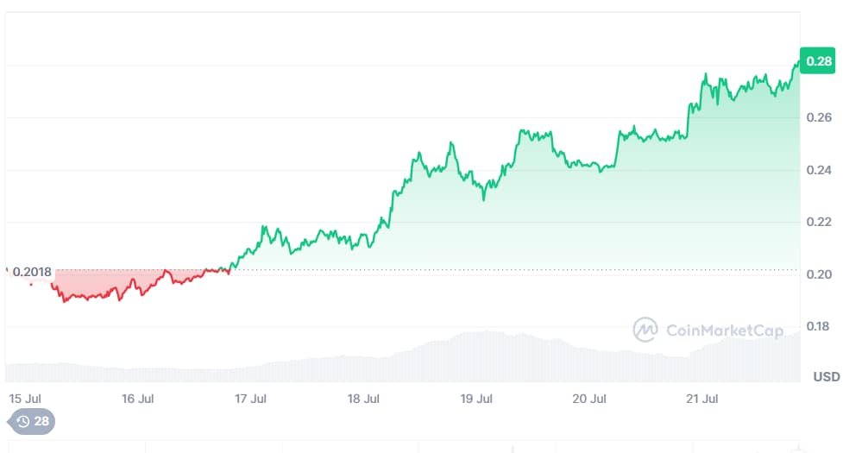Select the 15 Jul date label
This screenshot has height=453, width=868.
coord(25,399)
